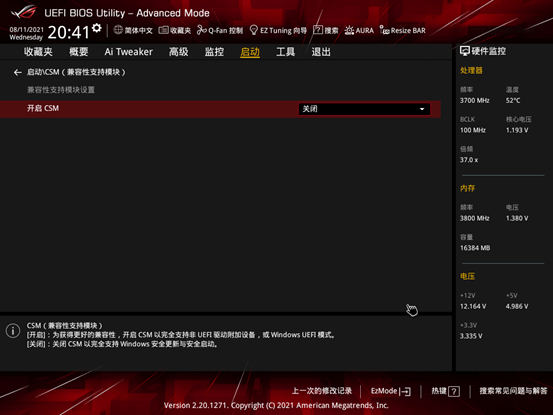Switch to the 收藏夹 main tab
The height and width of the screenshot is (415, 553).
pyautogui.click(x=38, y=52)
